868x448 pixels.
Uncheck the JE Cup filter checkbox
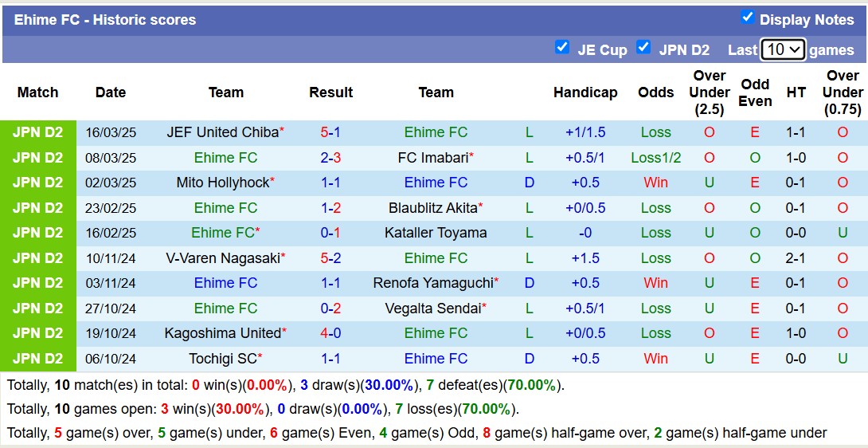562,48
